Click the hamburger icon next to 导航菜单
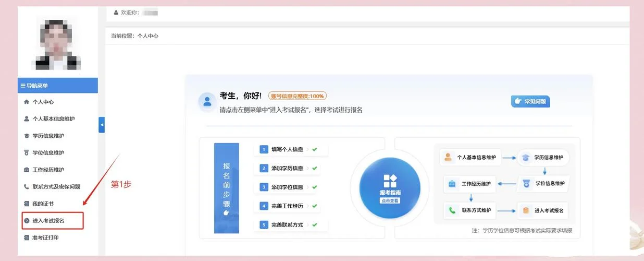Image resolution: width=644 pixels, height=261 pixels. [x=22, y=86]
